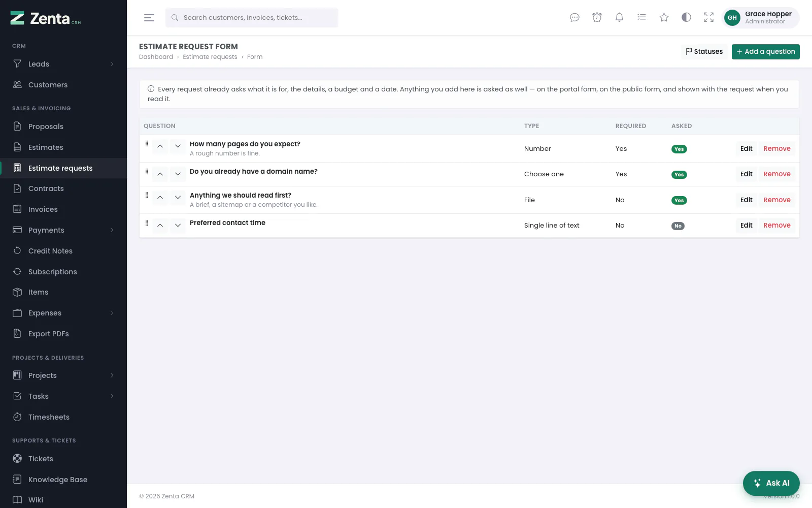Follow the Estimate requests breadcrumb link
This screenshot has height=508, width=812.
(x=210, y=57)
